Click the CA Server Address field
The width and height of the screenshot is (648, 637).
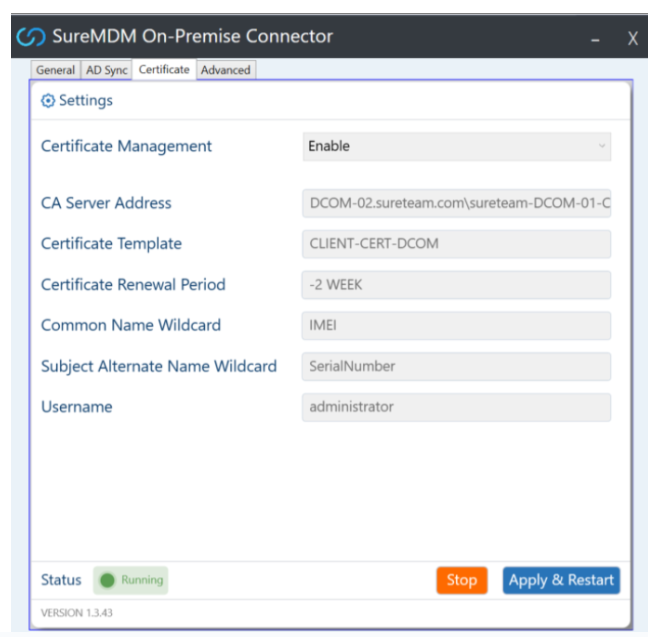click(456, 203)
